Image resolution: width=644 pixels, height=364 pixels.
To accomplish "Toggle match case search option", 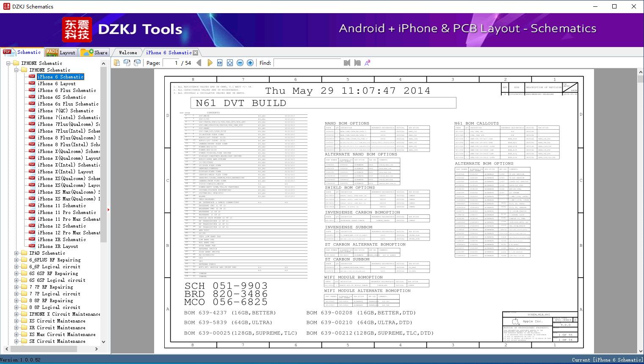I will tap(368, 63).
